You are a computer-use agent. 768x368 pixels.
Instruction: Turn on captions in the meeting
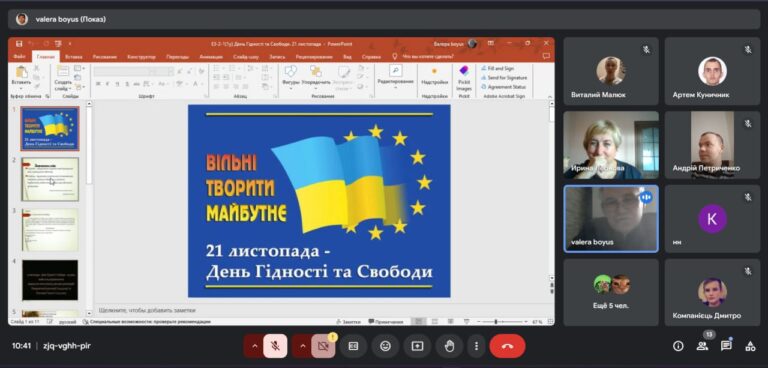(x=353, y=346)
